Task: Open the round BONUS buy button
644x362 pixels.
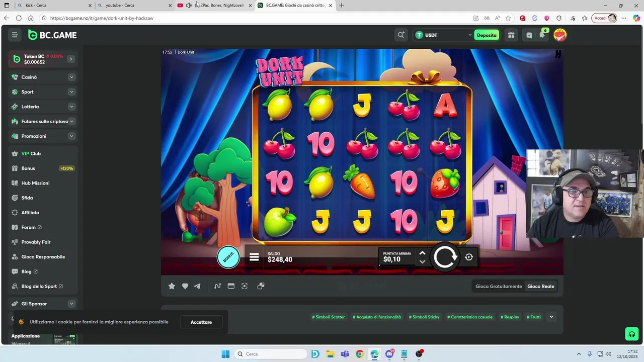Action: pyautogui.click(x=228, y=257)
